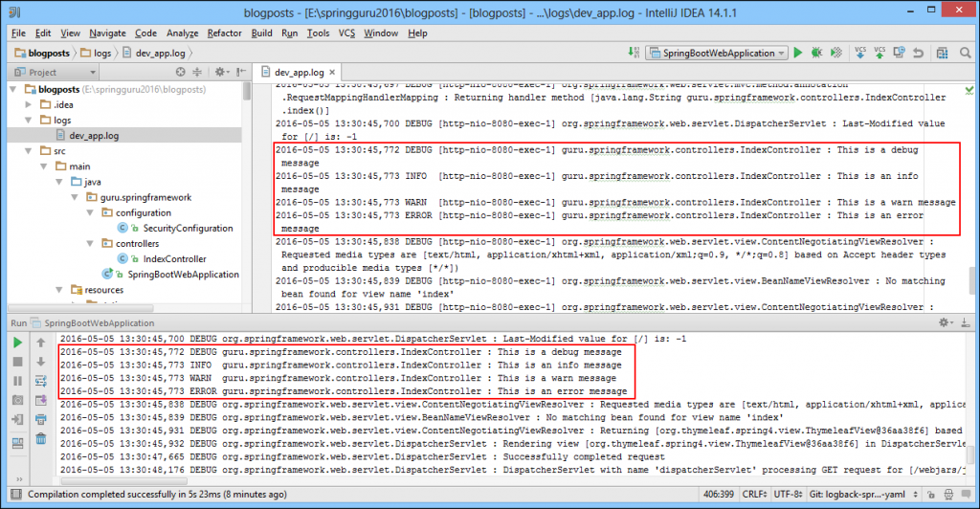Click the green checkmark inspection indicator in editor
The height and width of the screenshot is (509, 980).
pos(969,91)
